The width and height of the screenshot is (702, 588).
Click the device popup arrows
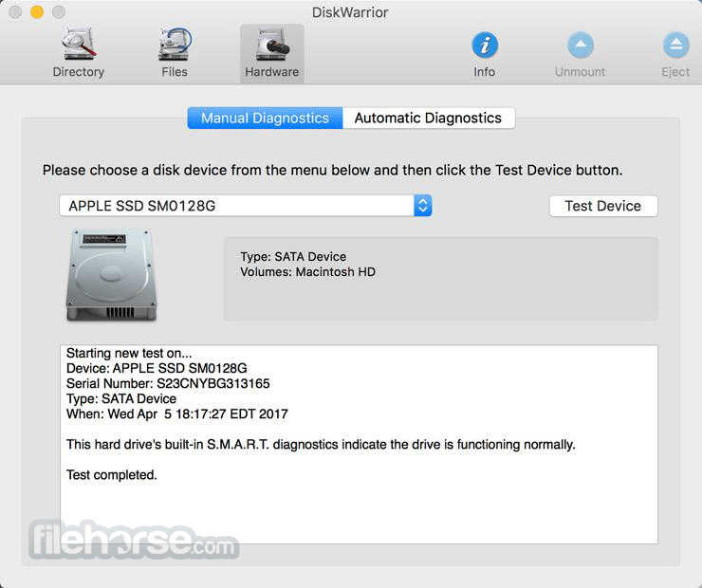tap(423, 206)
